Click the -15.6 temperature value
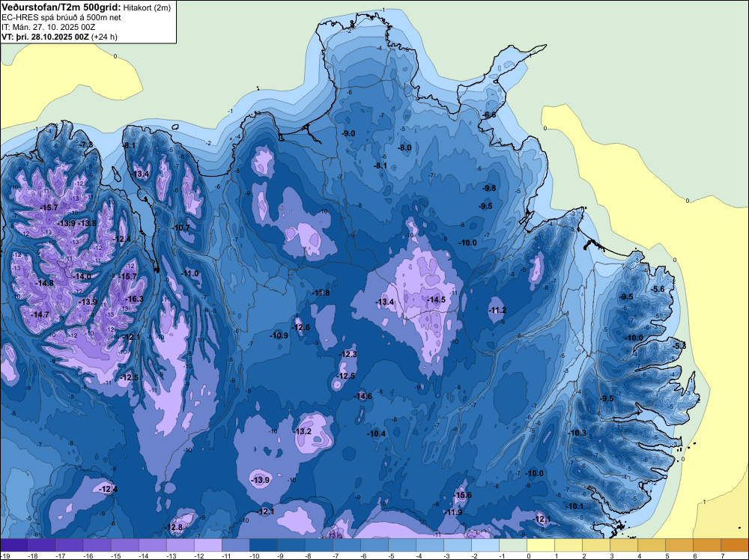Image resolution: width=749 pixels, height=560 pixels. tap(462, 495)
